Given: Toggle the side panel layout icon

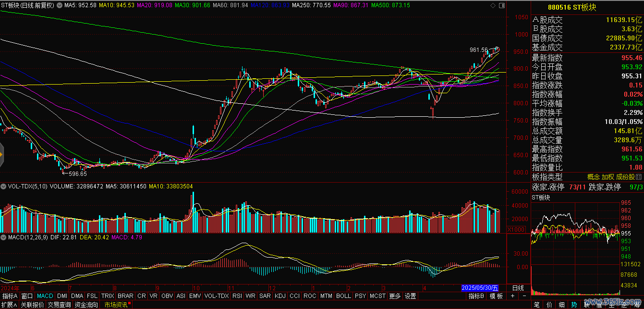Looking at the screenshot, I should click(502, 5).
